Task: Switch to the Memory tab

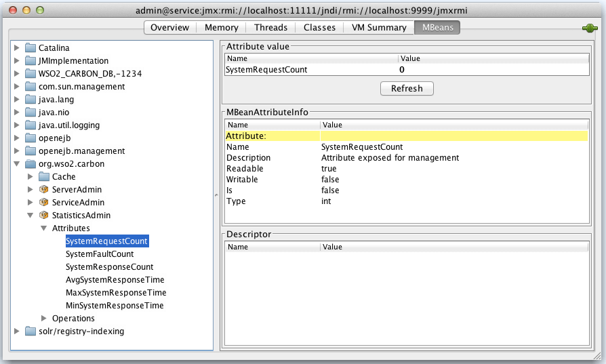Action: 221,27
